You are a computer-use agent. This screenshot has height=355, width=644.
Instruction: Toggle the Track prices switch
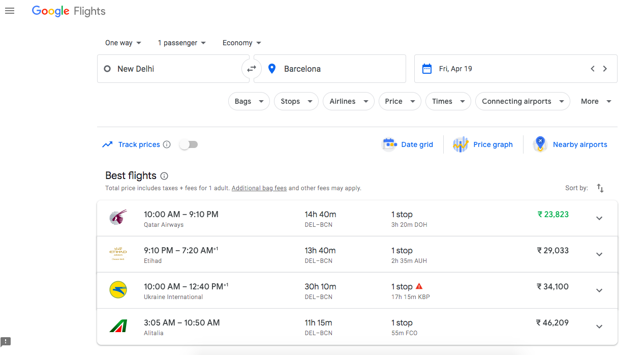click(189, 144)
